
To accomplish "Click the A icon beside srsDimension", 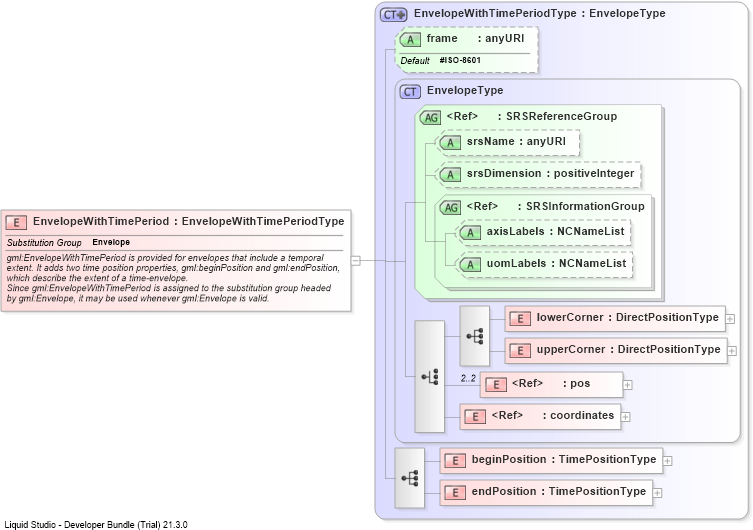I will point(450,174).
